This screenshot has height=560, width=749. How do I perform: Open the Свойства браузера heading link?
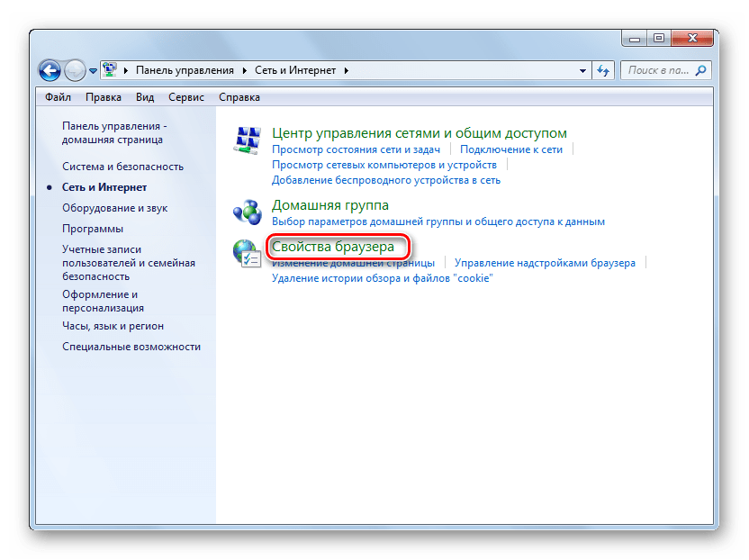pyautogui.click(x=333, y=247)
